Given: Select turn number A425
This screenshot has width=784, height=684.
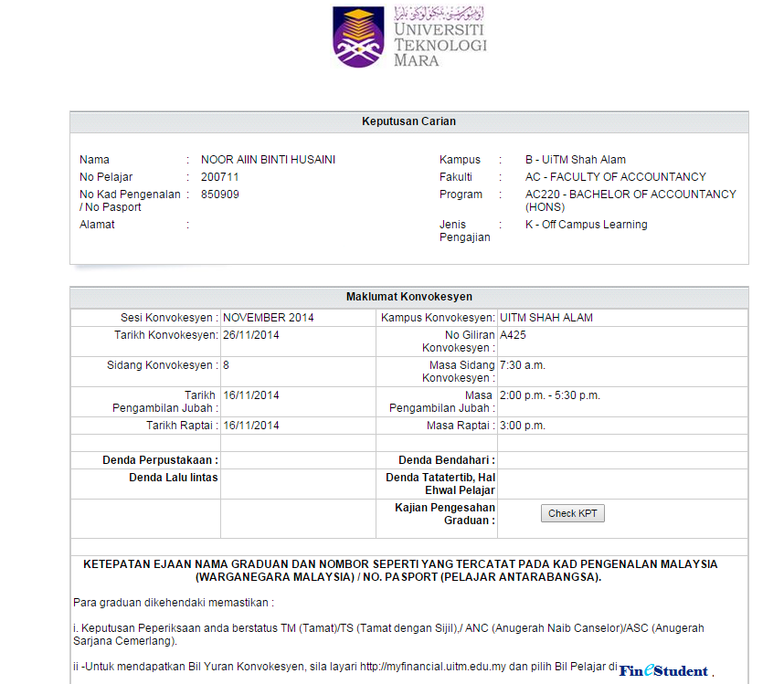Looking at the screenshot, I should click(x=513, y=335).
